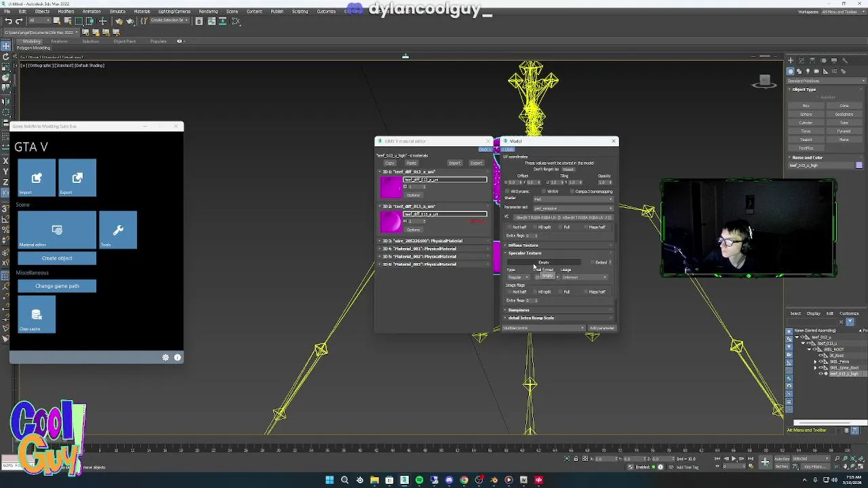This screenshot has width=868, height=488.
Task: Open settings gear in GIMS panel
Action: coord(165,357)
